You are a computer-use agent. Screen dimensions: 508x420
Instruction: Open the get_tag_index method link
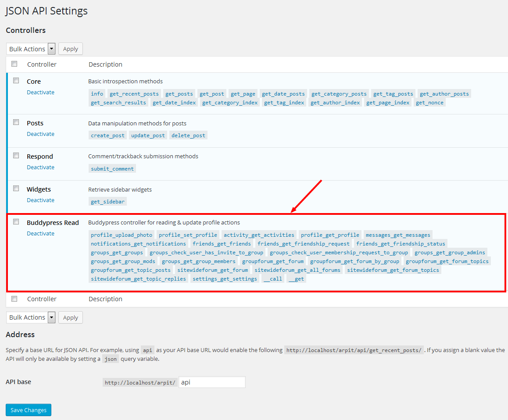(284, 103)
